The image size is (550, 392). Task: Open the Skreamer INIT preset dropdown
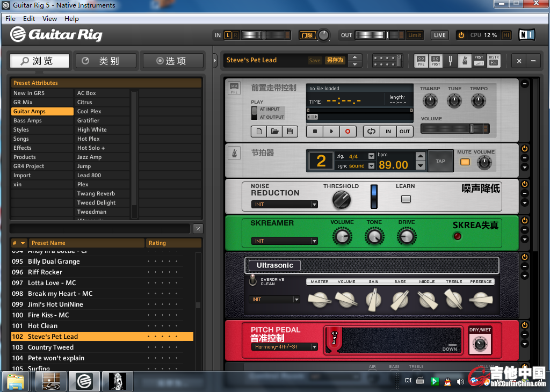pyautogui.click(x=284, y=241)
